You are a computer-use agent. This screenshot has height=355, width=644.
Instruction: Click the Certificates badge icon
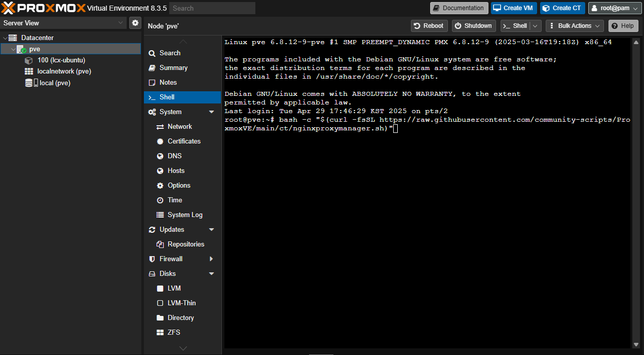pos(160,141)
